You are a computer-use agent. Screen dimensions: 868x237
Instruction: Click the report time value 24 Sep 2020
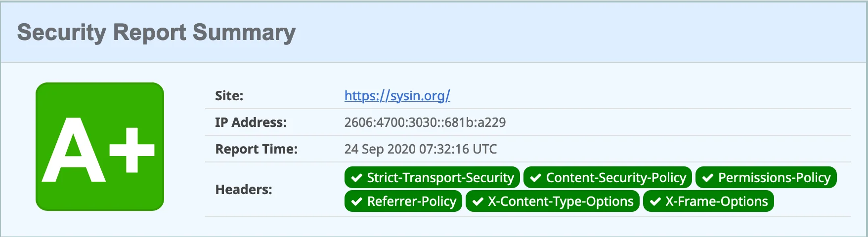[420, 149]
